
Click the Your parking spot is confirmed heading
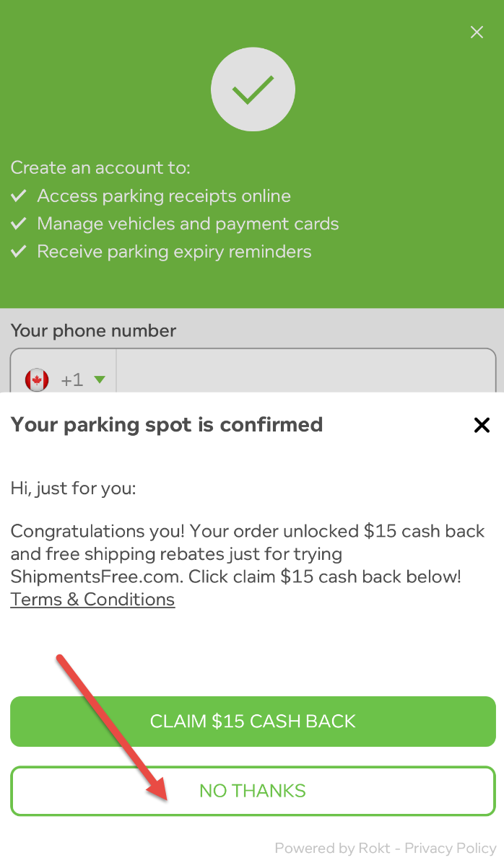[167, 424]
